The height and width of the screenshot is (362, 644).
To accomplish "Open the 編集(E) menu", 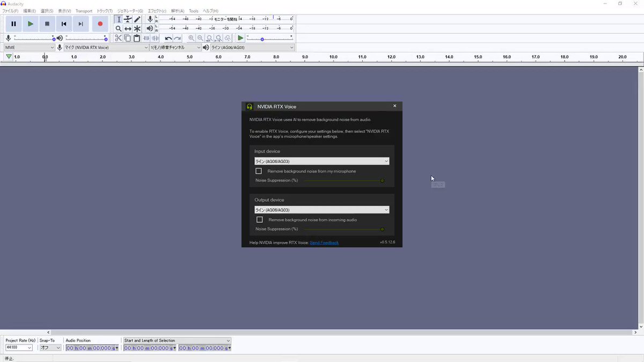I will tap(30, 11).
